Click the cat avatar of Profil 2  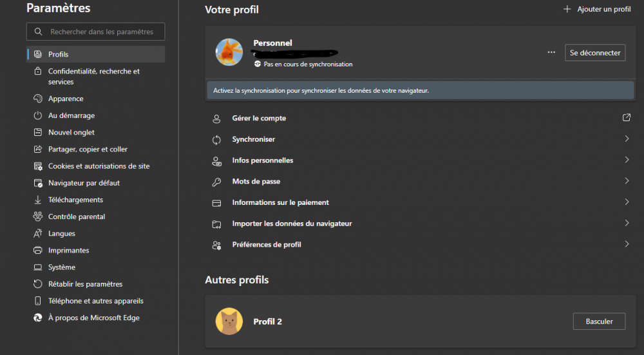click(229, 321)
